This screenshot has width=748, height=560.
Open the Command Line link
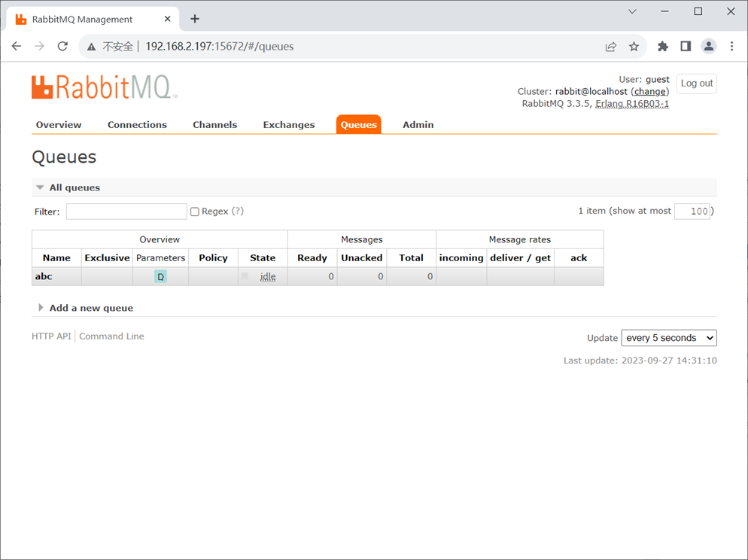click(x=111, y=336)
